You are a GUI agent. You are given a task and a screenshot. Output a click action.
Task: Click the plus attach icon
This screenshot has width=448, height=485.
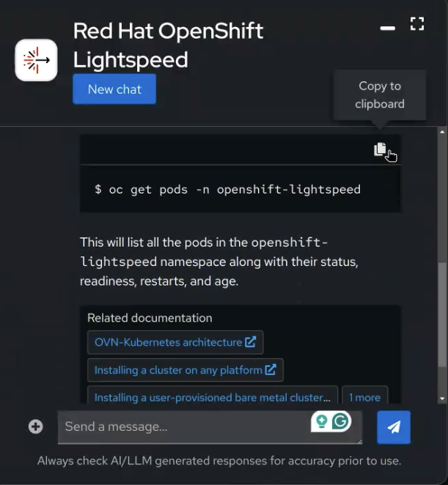tap(35, 426)
